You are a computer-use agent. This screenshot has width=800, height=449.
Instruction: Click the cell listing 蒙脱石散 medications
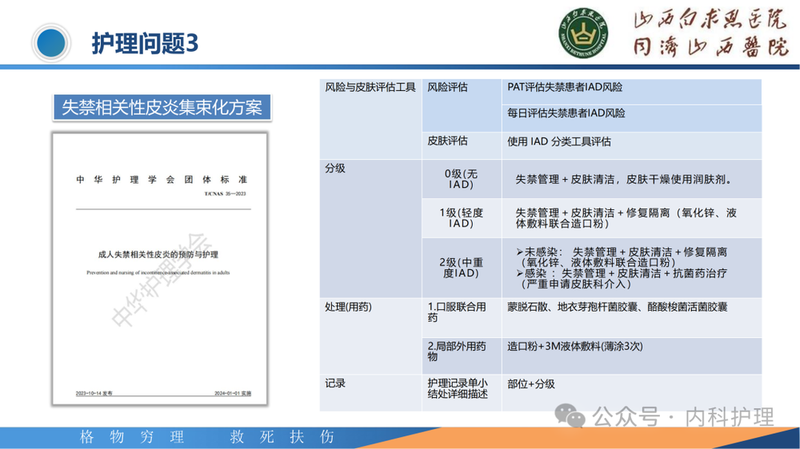pyautogui.click(x=632, y=317)
